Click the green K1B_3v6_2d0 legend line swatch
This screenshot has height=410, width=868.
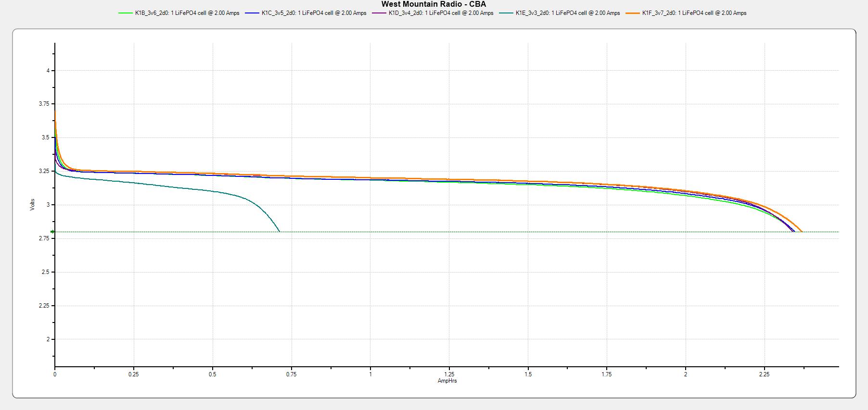click(126, 13)
